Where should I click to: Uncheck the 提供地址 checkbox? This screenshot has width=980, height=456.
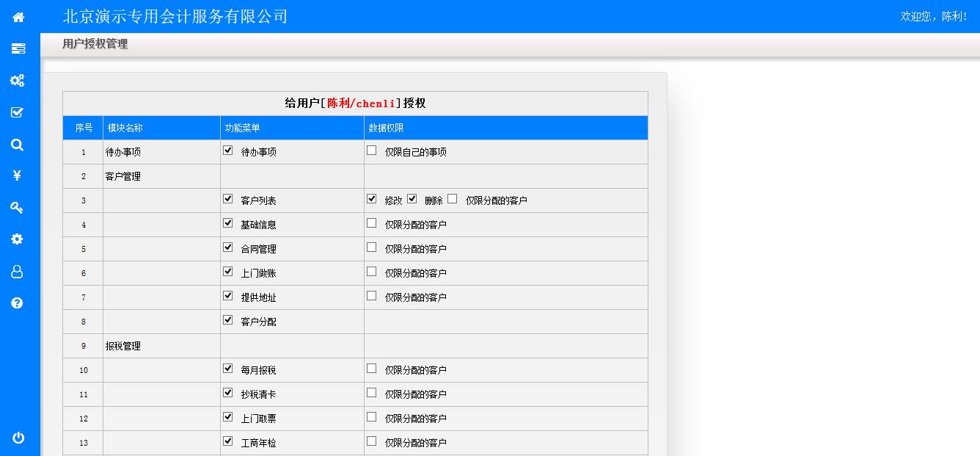228,296
